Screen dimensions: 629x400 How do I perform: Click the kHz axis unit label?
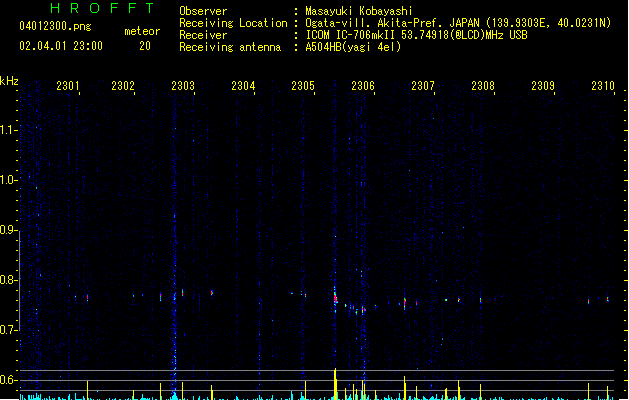[x=9, y=81]
